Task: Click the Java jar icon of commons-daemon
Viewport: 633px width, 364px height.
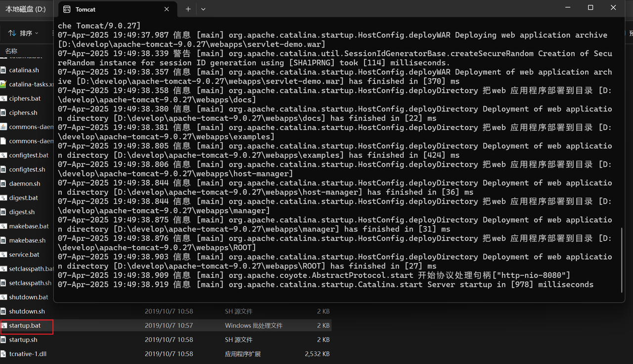Action: tap(4, 127)
